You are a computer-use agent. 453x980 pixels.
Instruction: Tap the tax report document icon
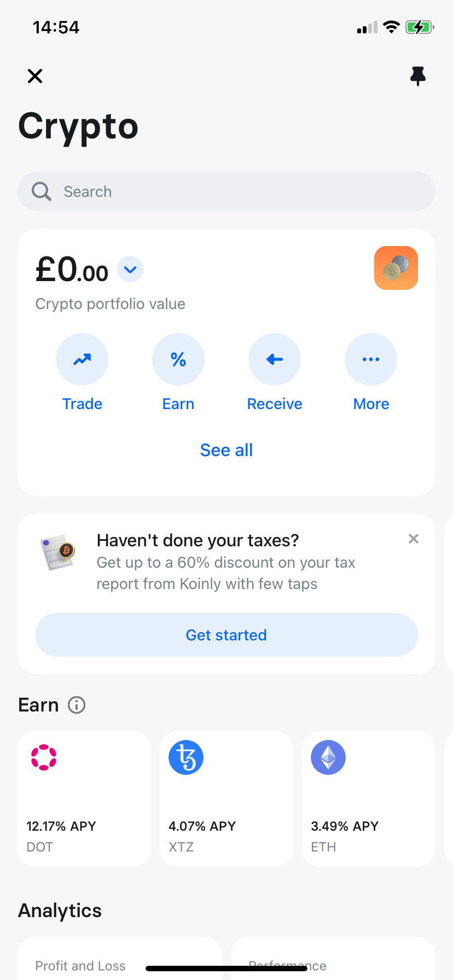point(58,552)
